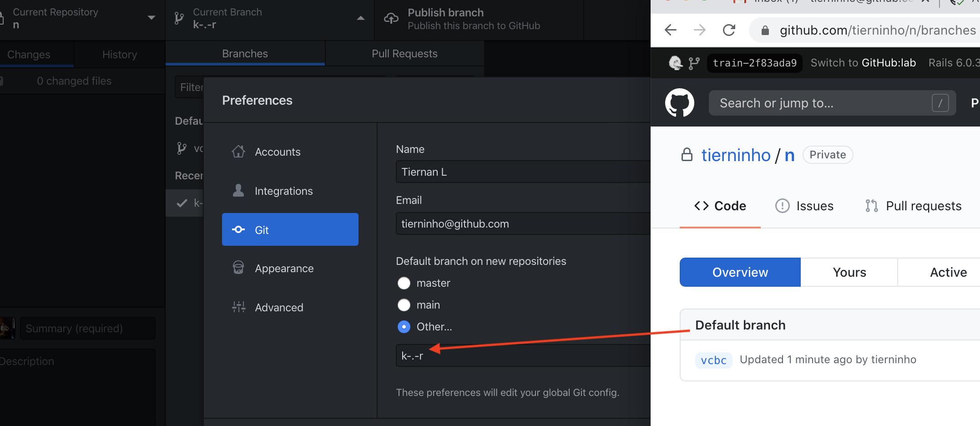This screenshot has width=980, height=426.
Task: Focus the Name field containing Tiernan L
Action: (x=523, y=172)
